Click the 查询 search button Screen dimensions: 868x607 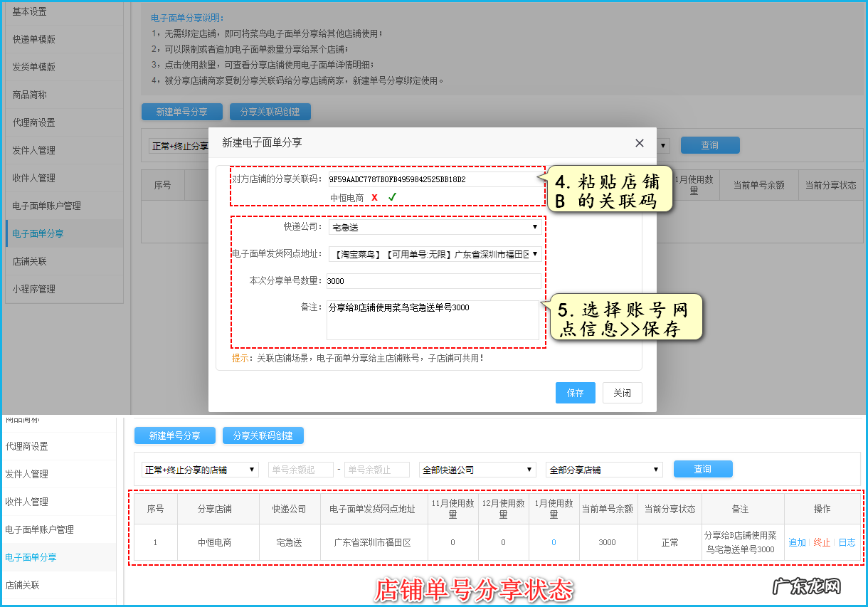703,469
